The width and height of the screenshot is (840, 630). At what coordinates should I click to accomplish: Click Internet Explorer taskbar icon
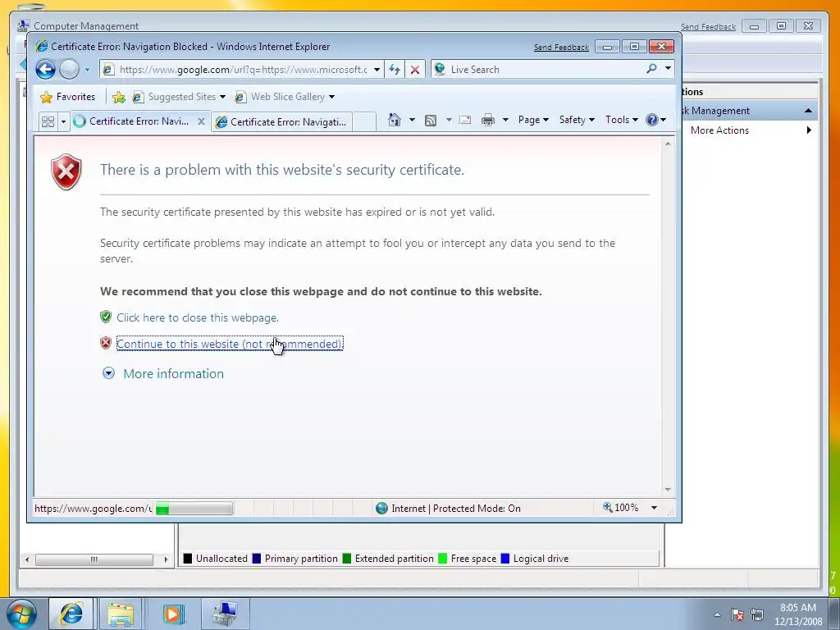click(x=71, y=614)
